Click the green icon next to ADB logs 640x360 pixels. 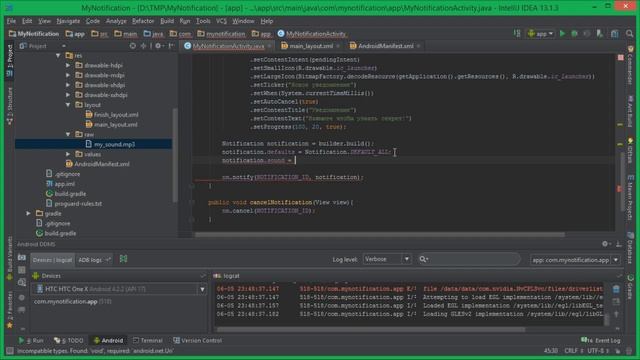123,259
